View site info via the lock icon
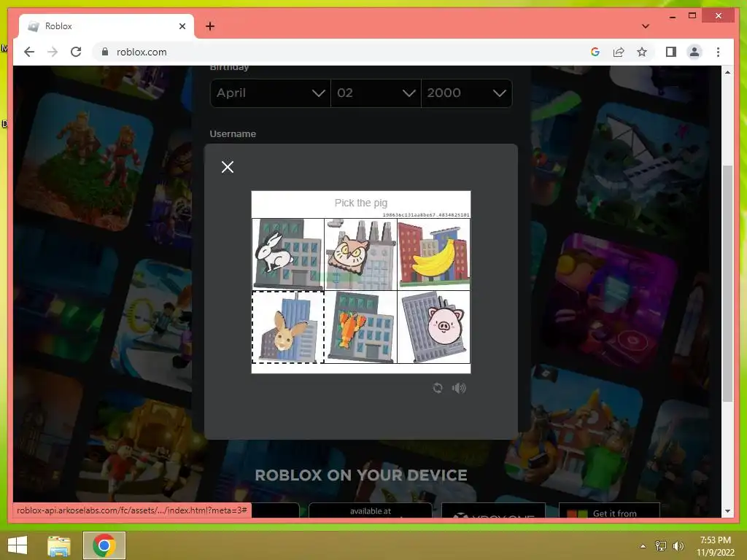 click(x=105, y=52)
